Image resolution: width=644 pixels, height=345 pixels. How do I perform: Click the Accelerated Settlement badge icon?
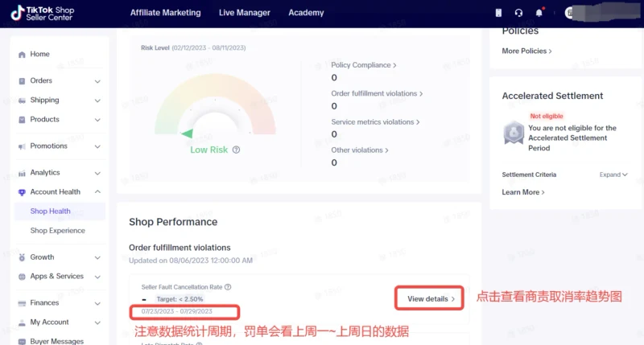click(514, 133)
